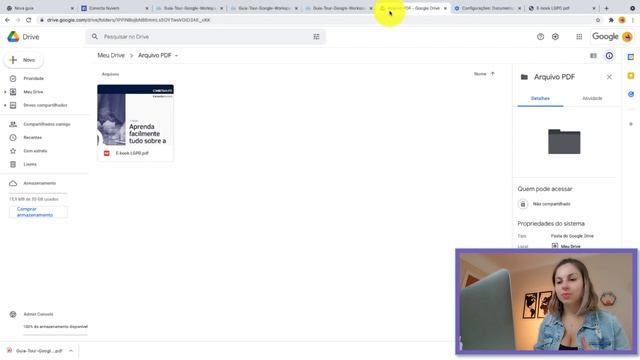The image size is (640, 360).
Task: Bookmark this page with the star icon
Action: 598,20
